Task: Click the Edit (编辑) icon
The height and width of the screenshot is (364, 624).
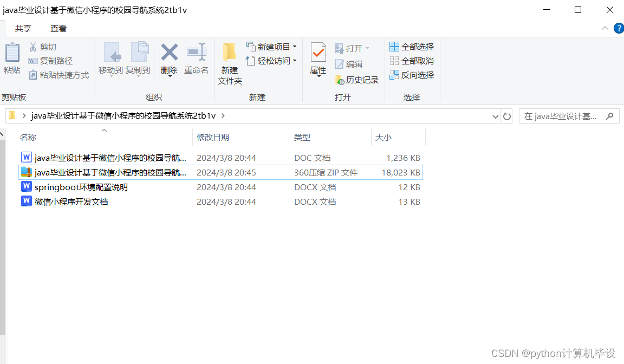Action: tap(340, 64)
